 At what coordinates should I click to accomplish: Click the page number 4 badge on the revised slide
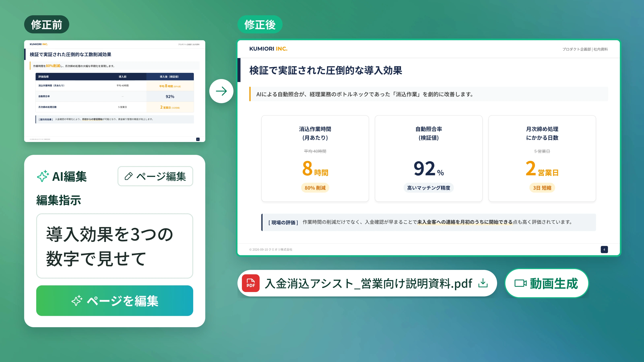point(604,249)
